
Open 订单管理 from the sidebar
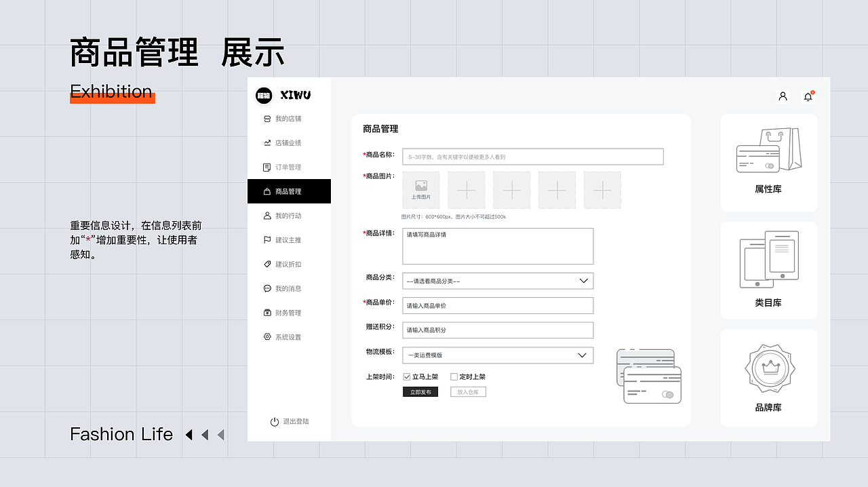289,167
